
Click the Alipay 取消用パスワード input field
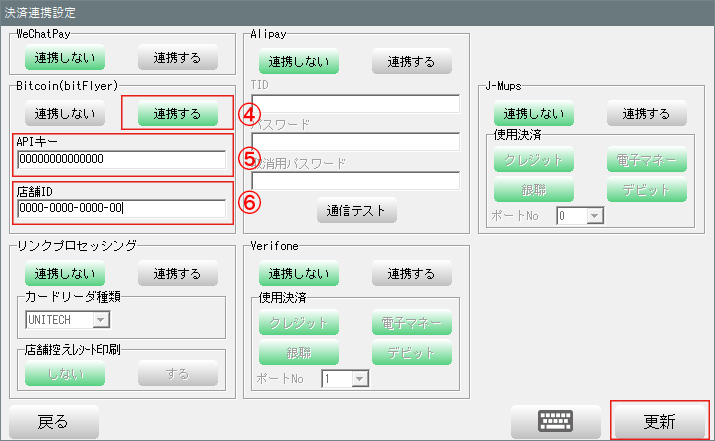(x=356, y=181)
